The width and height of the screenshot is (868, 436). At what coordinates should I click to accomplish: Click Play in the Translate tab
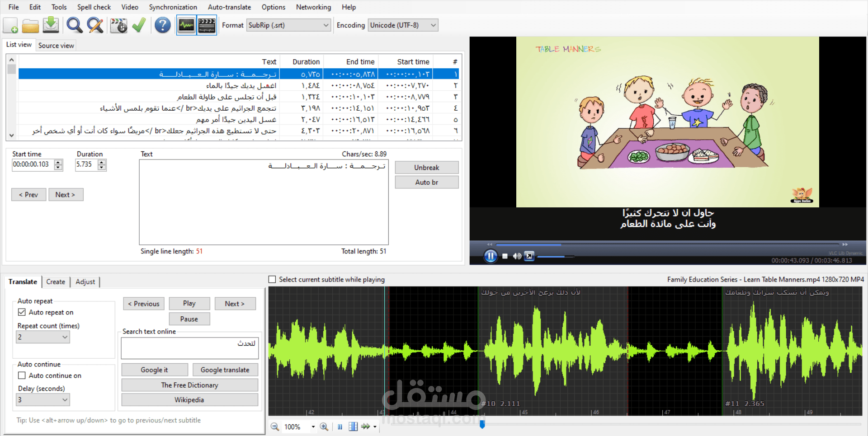[189, 304]
